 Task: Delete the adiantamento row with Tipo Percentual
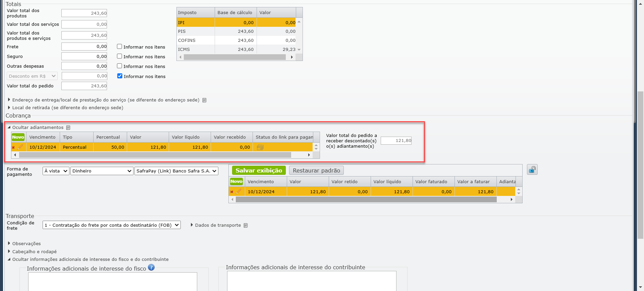13,147
